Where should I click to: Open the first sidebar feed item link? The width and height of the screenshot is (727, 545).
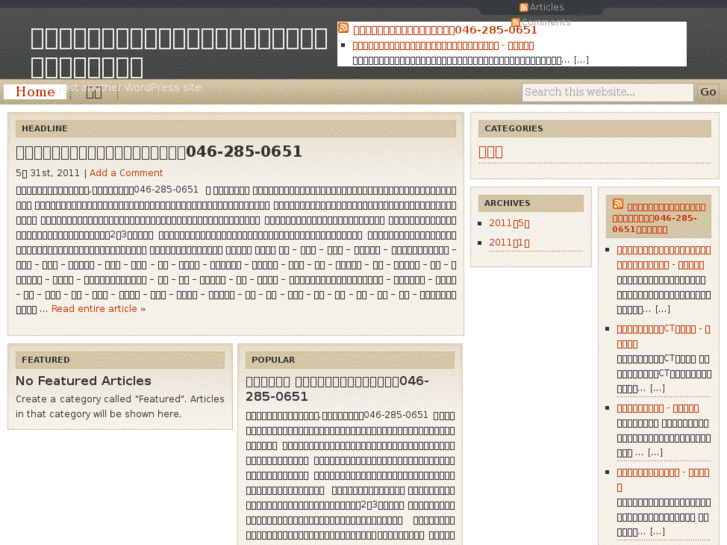[663, 257]
